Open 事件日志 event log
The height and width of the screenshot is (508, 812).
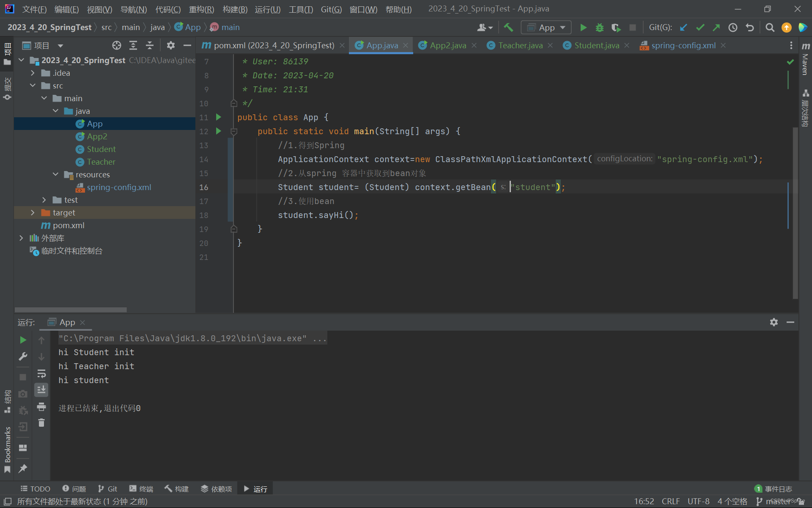pos(774,489)
